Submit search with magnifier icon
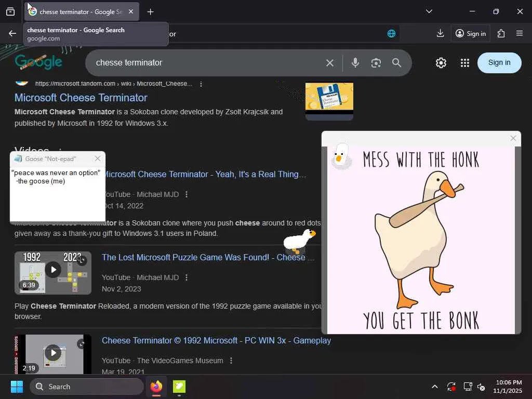This screenshot has height=399, width=532. click(396, 63)
